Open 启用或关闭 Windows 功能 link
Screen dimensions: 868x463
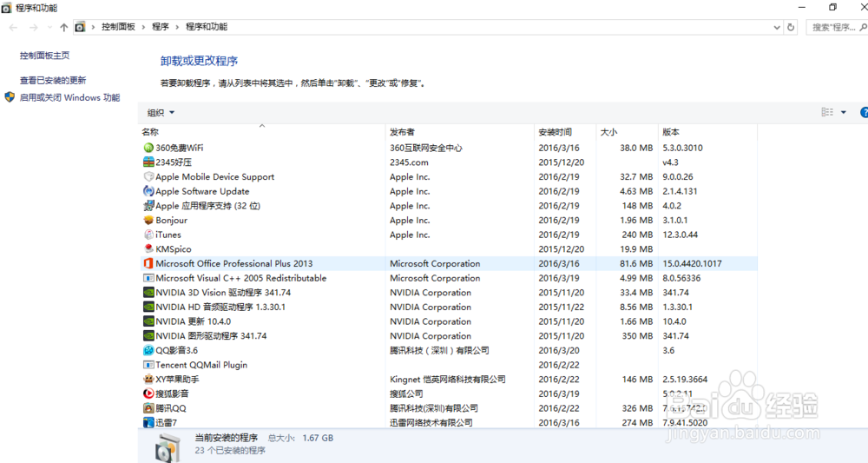(69, 97)
